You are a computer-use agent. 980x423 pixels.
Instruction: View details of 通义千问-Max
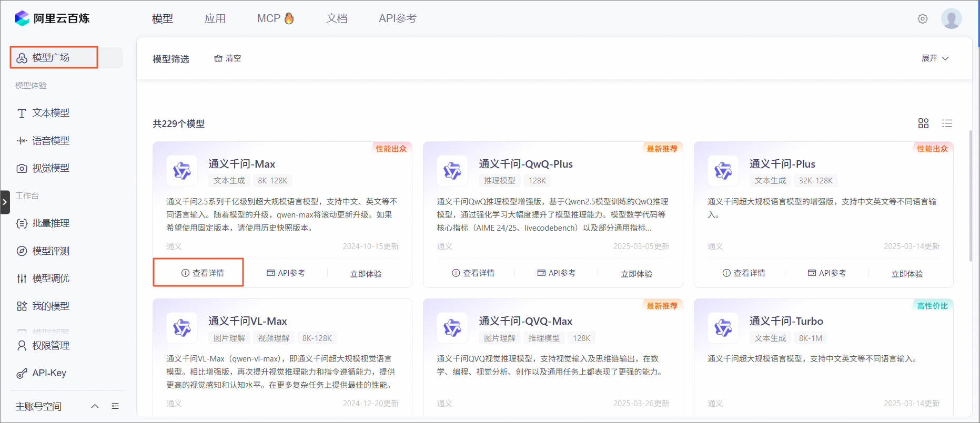pyautogui.click(x=203, y=273)
